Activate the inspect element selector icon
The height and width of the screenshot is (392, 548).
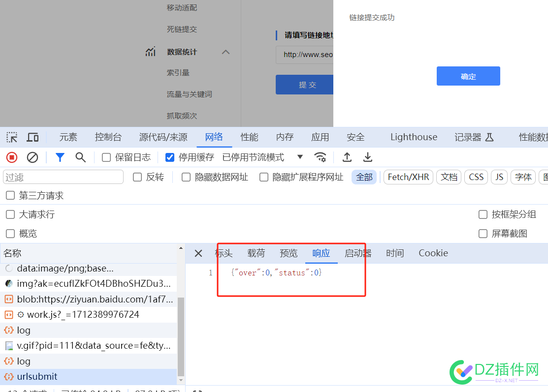(x=12, y=137)
